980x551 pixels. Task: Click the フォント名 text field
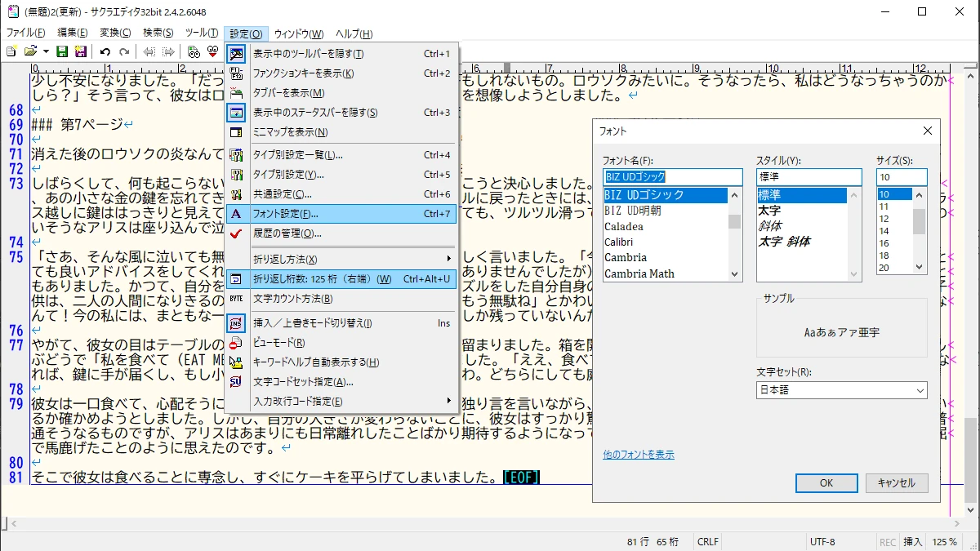point(672,177)
